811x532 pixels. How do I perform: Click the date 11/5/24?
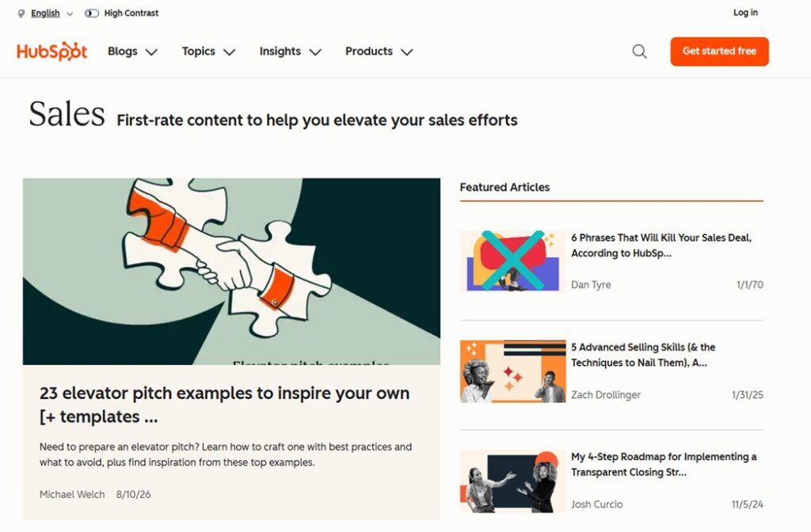tap(748, 504)
